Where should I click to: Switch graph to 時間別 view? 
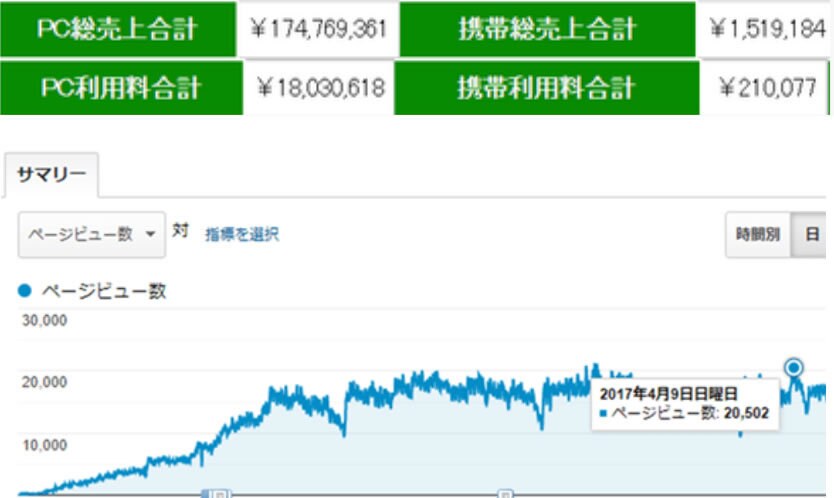(757, 234)
